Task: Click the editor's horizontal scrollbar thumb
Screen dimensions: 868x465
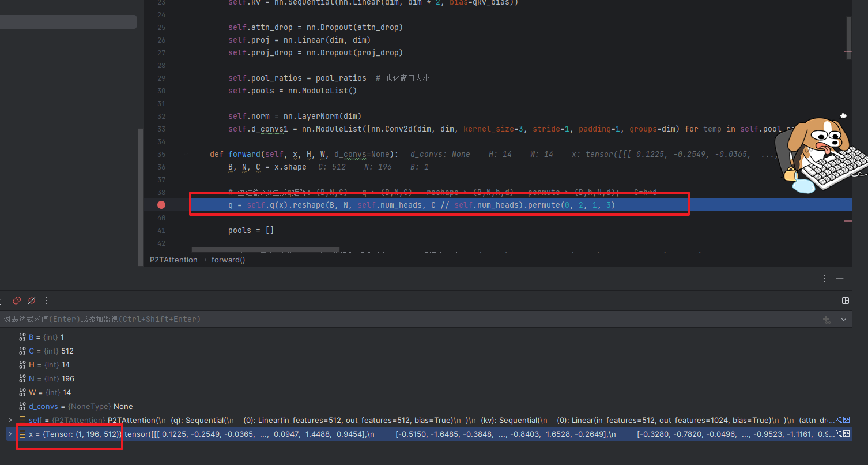Action: [x=266, y=250]
